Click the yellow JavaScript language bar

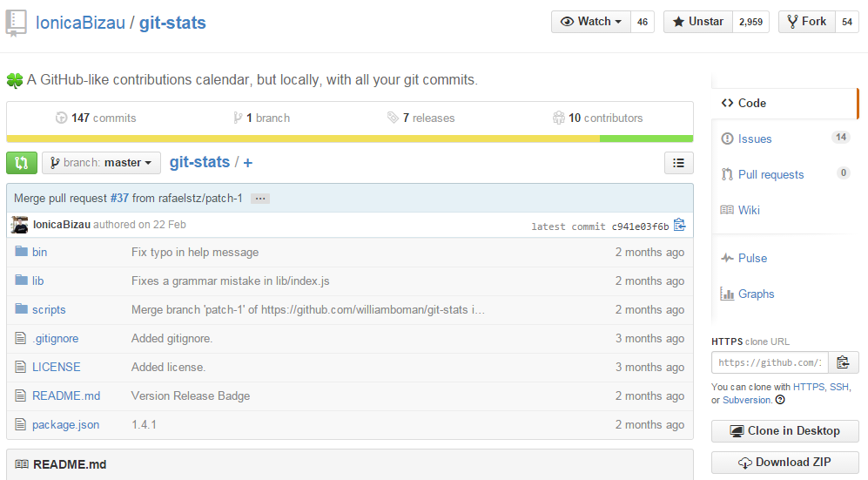coord(303,139)
